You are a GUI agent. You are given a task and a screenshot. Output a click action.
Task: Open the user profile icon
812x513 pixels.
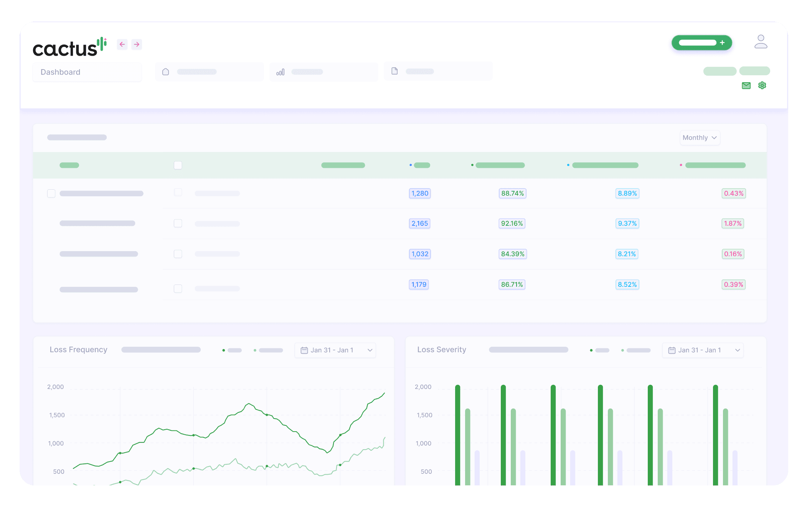[760, 42]
